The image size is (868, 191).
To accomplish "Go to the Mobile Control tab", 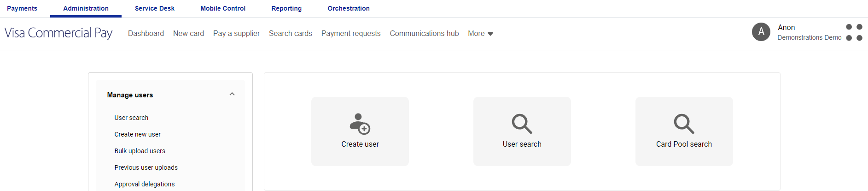I will click(x=223, y=8).
